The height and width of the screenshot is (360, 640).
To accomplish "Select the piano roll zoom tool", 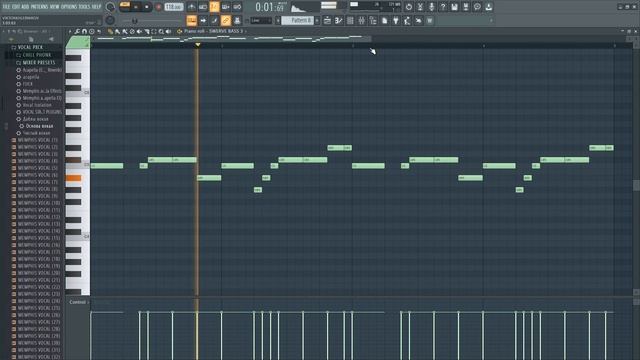I will 161,31.
